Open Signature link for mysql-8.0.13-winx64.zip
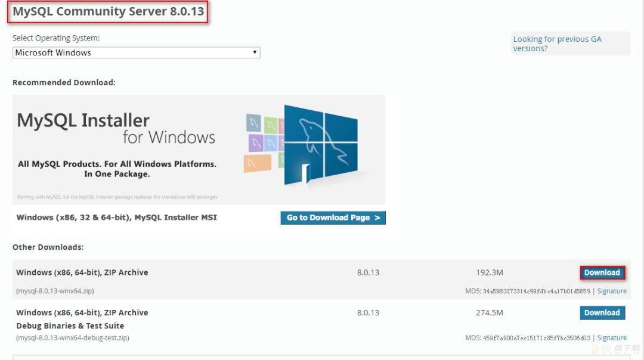The height and width of the screenshot is (360, 644). (612, 291)
